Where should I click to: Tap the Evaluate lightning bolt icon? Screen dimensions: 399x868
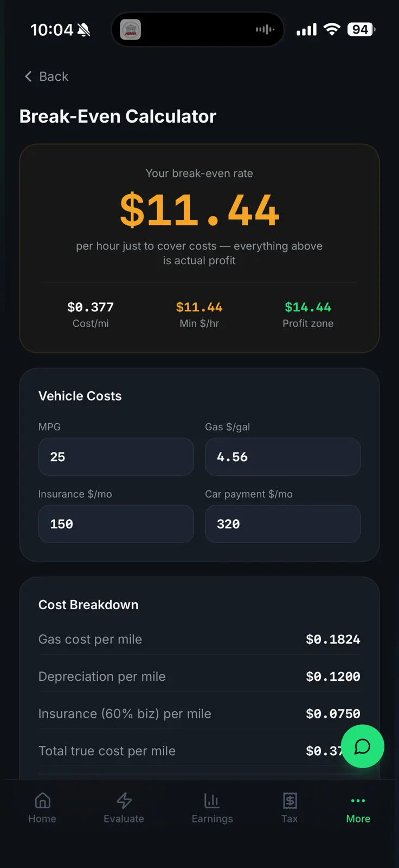124,800
